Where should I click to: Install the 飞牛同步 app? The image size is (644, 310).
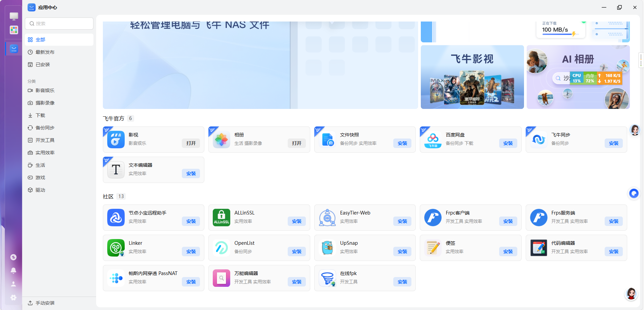pyautogui.click(x=614, y=143)
